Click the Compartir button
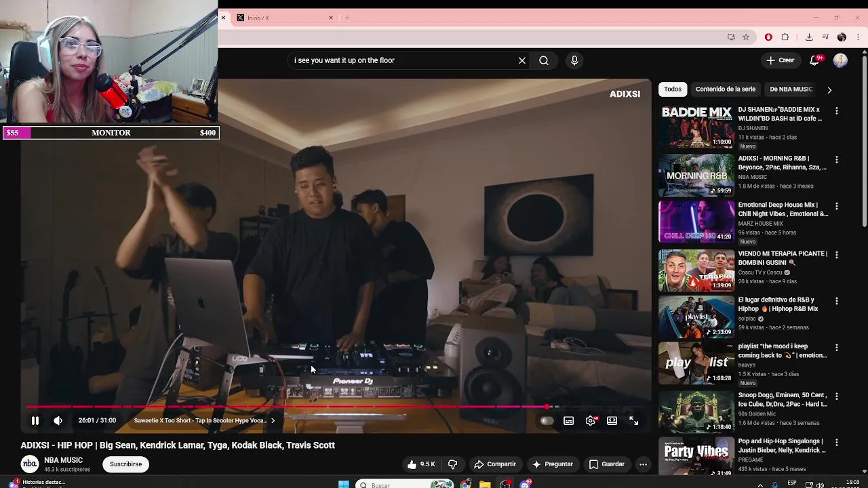Viewport: 868px width, 488px height. click(x=495, y=464)
